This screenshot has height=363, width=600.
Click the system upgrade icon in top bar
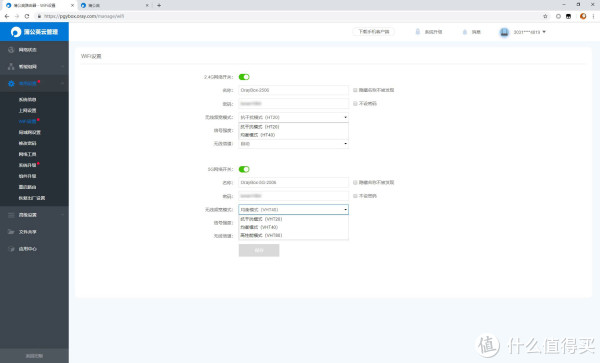[x=417, y=32]
